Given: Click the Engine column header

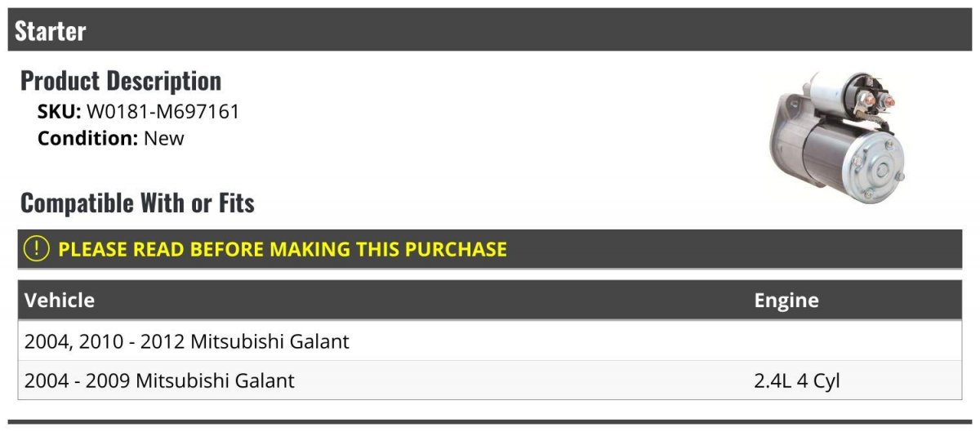Looking at the screenshot, I should (786, 301).
